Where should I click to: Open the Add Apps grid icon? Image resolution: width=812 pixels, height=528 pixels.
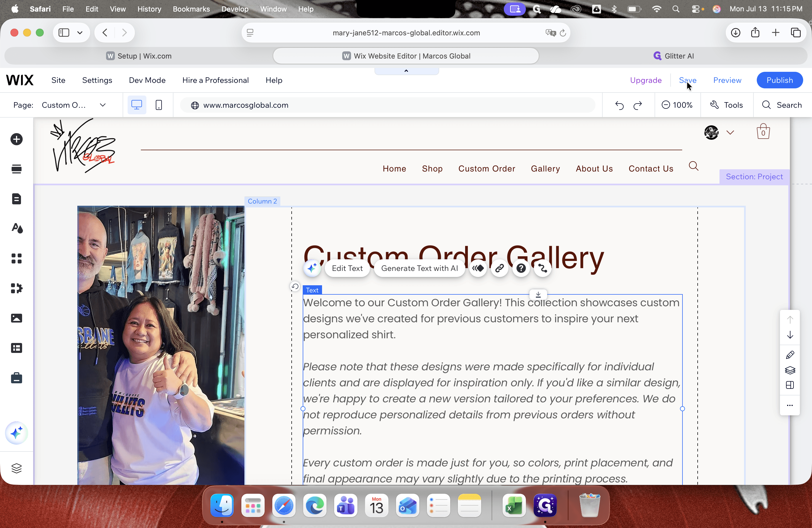pos(16,258)
